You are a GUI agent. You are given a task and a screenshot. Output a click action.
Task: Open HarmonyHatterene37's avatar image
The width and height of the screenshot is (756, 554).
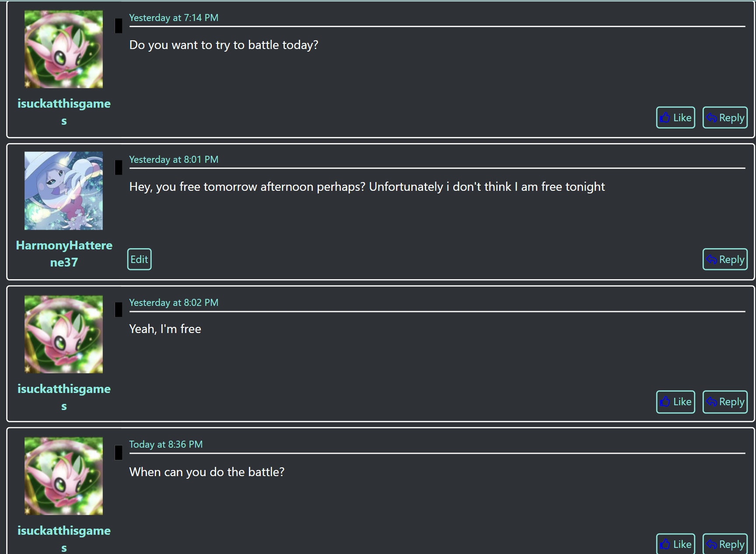click(64, 191)
